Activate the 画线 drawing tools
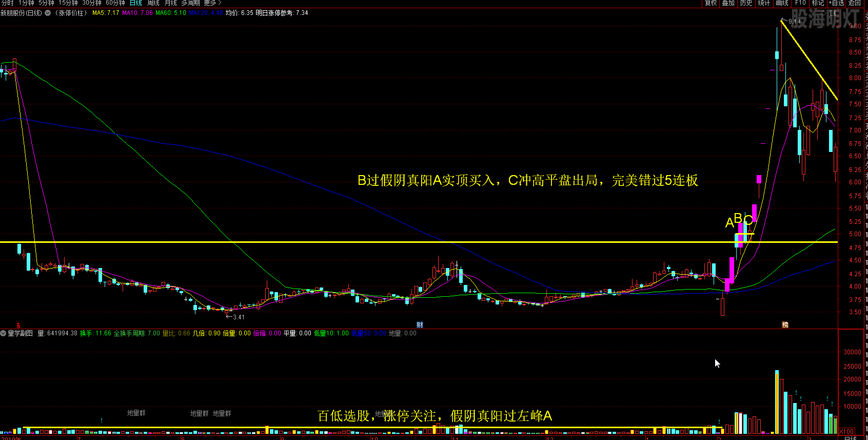Screen dimensions: 868x440 (782, 3)
